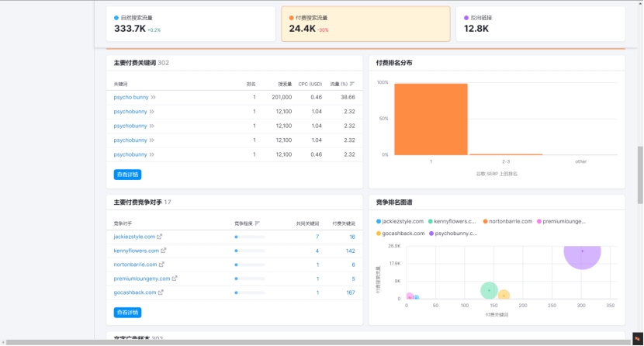Click external link icon beside kennyflowers.com

tap(164, 251)
